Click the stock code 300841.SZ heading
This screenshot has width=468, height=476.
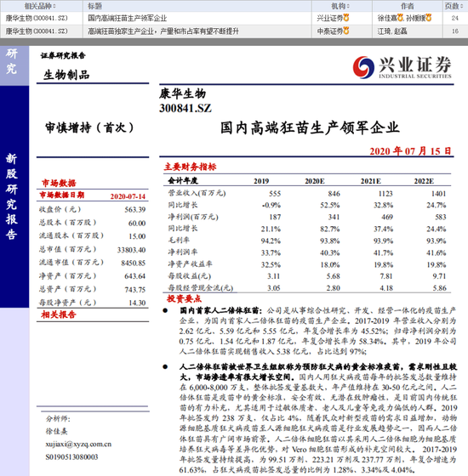point(185,108)
